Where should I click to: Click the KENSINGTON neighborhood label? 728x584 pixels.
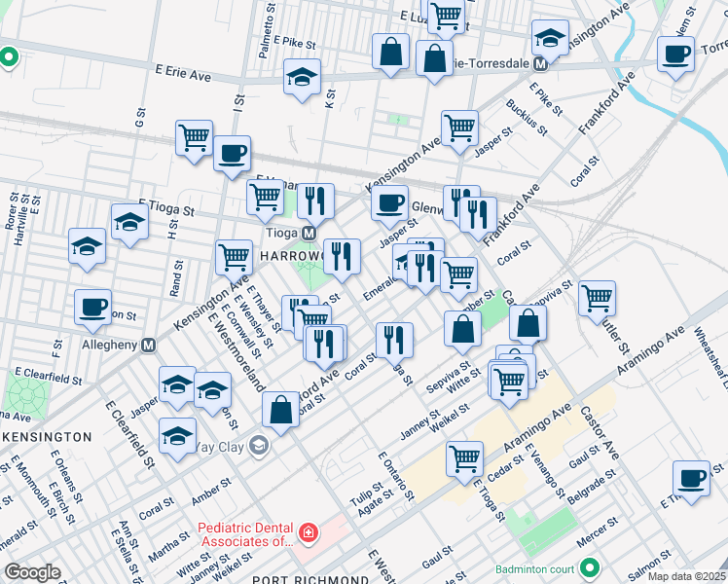(48, 437)
